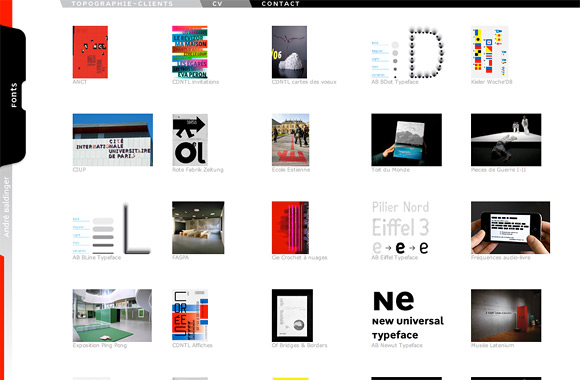Open the AB Newut Typeface thumbnail
Screen dimensions: 580x380
pyautogui.click(x=408, y=315)
